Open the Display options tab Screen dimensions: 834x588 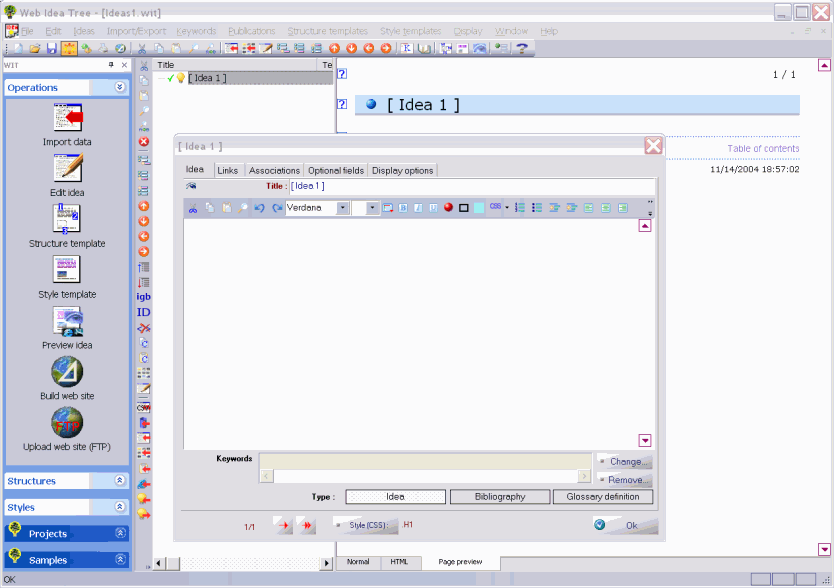(x=403, y=170)
